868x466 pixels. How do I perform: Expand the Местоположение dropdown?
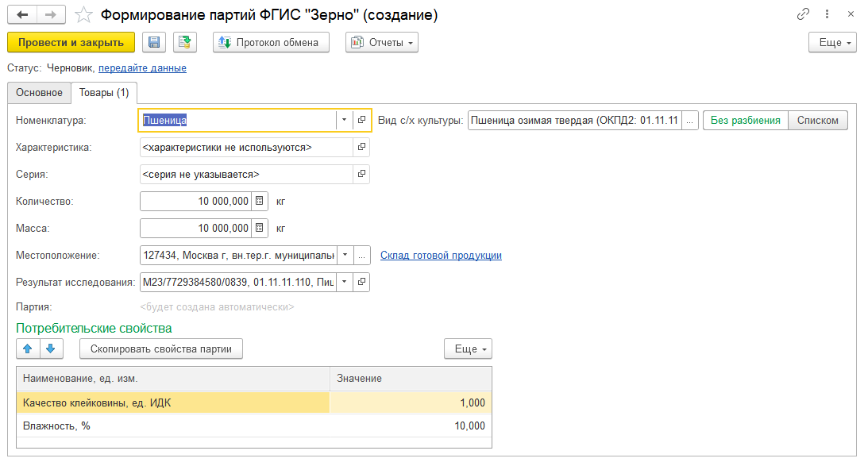(345, 256)
